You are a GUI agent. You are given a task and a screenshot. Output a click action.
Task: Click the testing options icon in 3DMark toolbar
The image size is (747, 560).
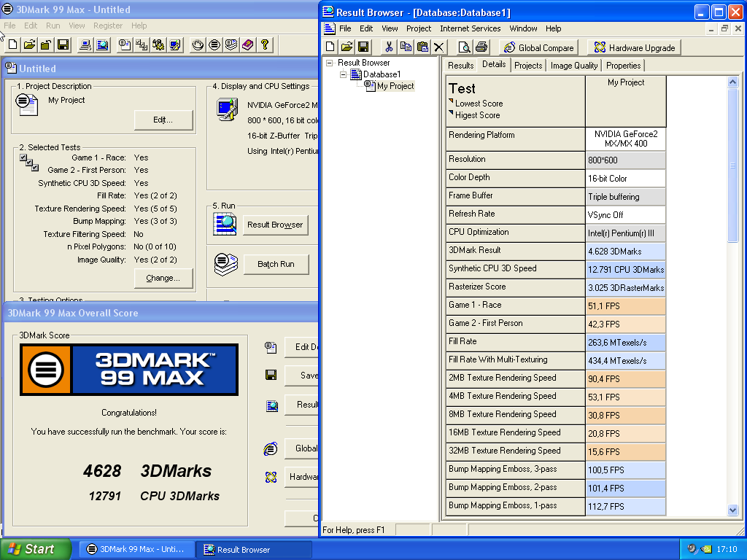[x=158, y=44]
